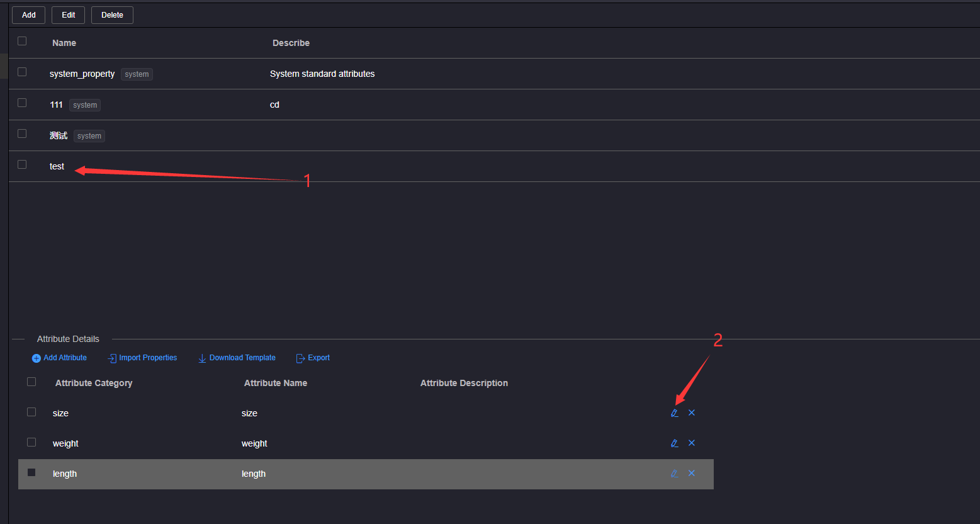Image resolution: width=980 pixels, height=524 pixels.
Task: Click the pencil icon in the length row
Action: tap(674, 474)
